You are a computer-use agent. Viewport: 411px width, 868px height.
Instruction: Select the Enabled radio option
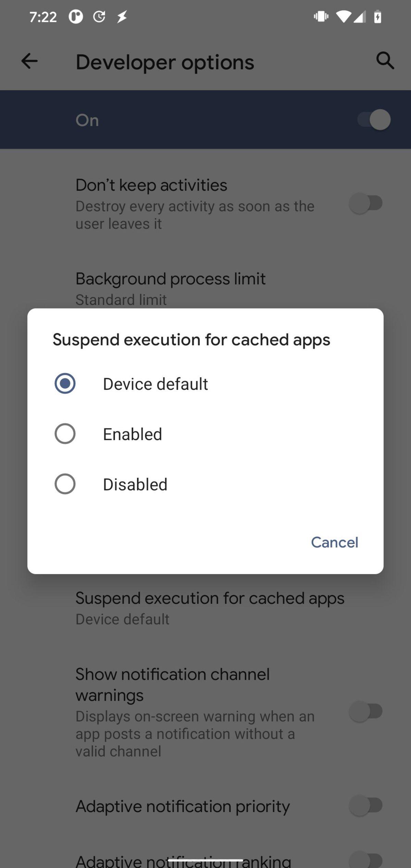pyautogui.click(x=65, y=434)
